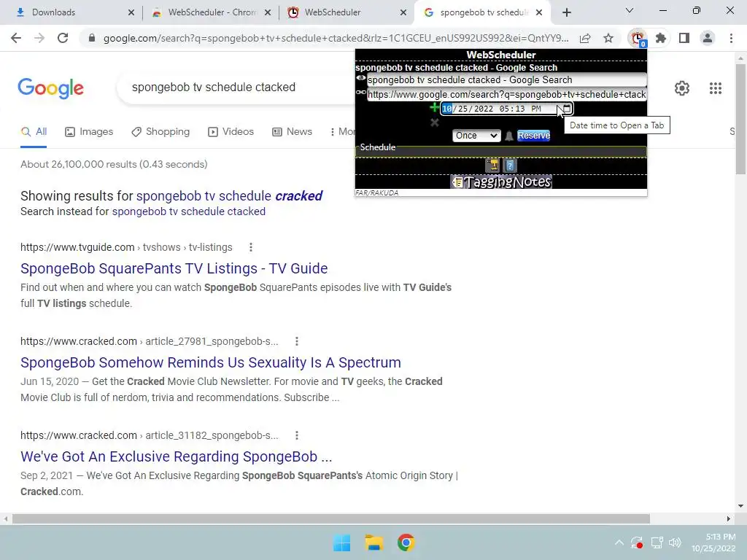
Task: Open the Google apps grid
Action: coord(715,88)
